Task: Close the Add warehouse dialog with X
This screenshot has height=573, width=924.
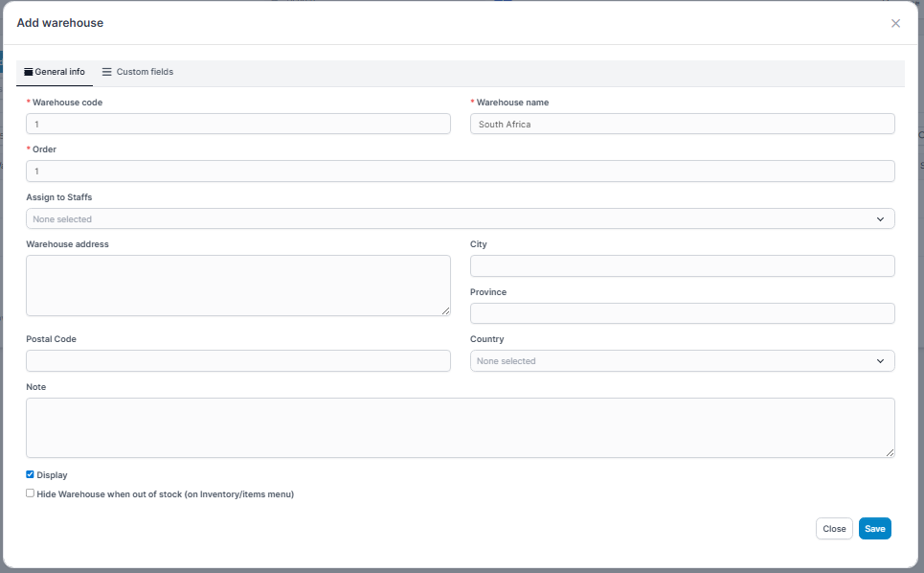Action: (x=895, y=23)
